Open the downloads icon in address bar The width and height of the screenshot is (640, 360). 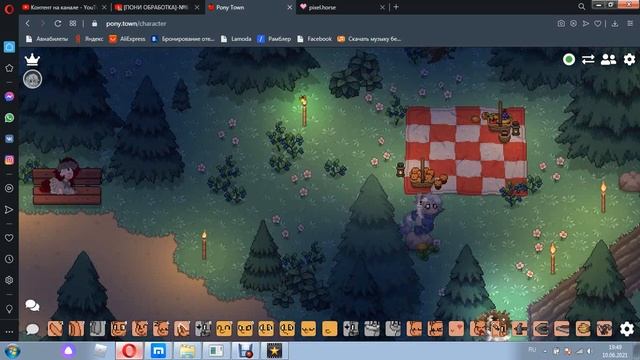click(x=615, y=24)
